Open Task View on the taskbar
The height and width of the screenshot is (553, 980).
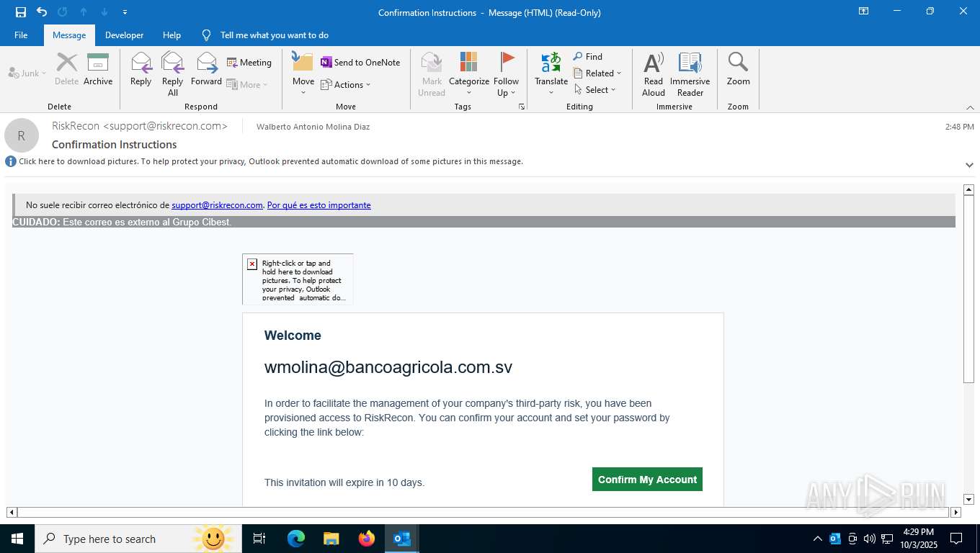tap(259, 539)
